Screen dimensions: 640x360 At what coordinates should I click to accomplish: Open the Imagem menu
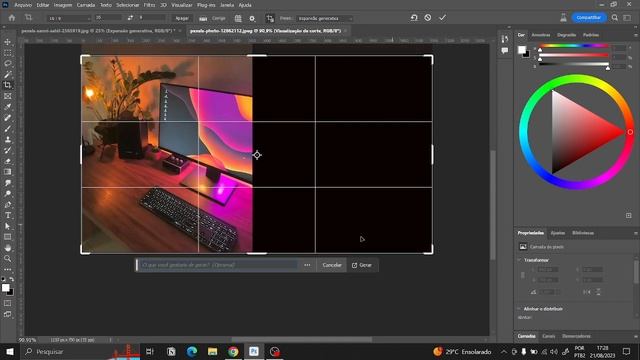pyautogui.click(x=63, y=5)
